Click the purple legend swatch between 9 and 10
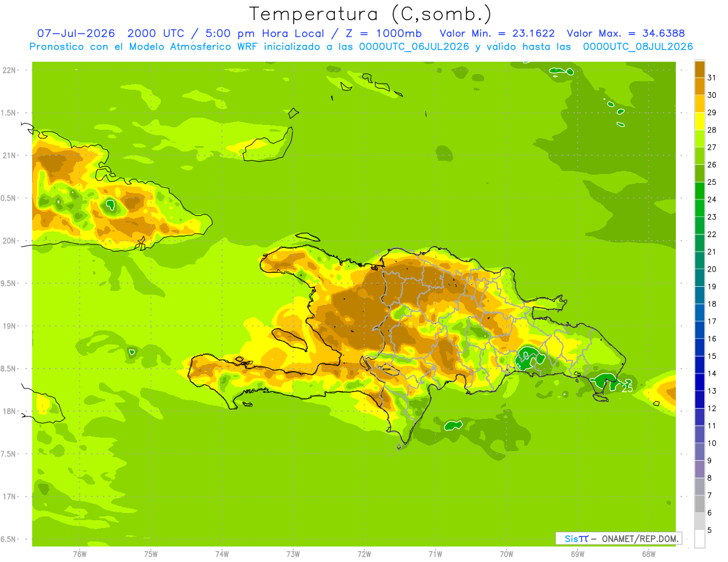The image size is (728, 562). click(x=699, y=452)
